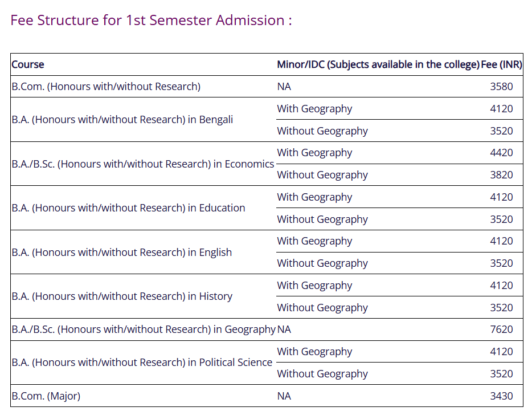Select the B.A./B.Sc. Honours in Geography cell

click(x=143, y=329)
